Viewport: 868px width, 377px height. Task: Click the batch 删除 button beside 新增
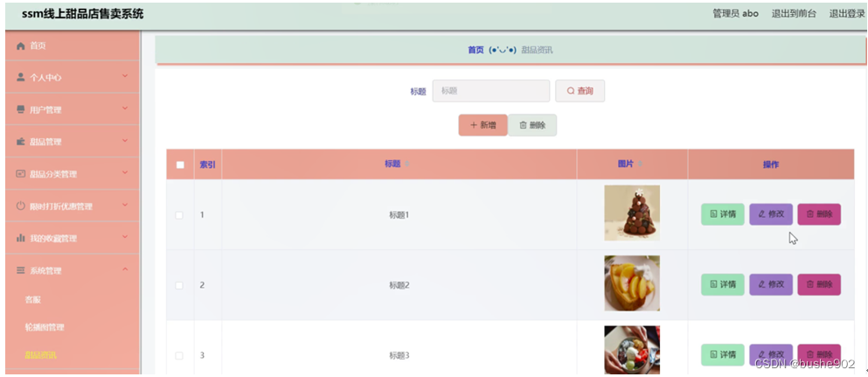tap(532, 125)
